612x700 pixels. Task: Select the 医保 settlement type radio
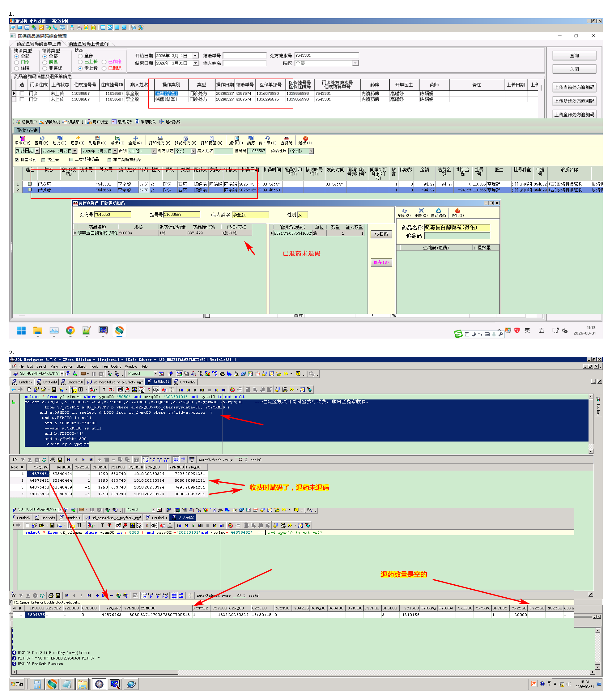pyautogui.click(x=45, y=62)
